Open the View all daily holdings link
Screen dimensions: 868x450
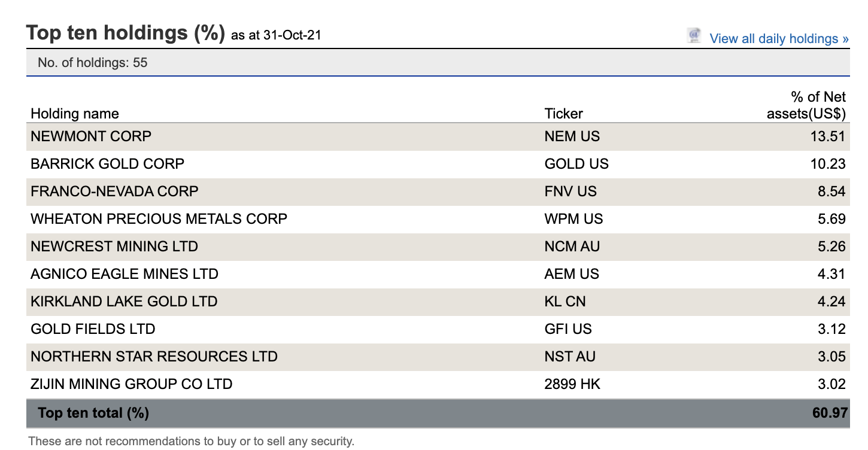coord(778,38)
